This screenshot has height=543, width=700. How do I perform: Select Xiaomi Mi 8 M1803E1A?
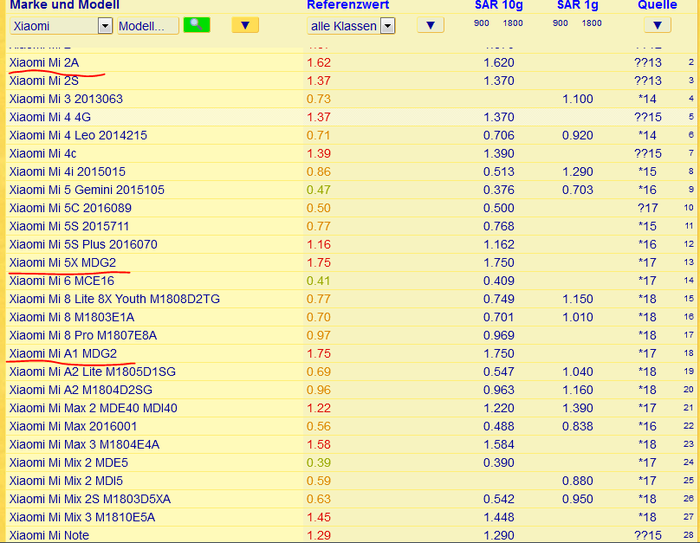pyautogui.click(x=72, y=317)
